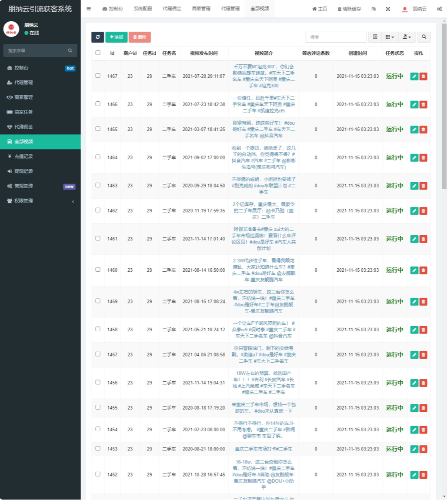Edit row 1456 with pencil icon
The image size is (448, 500).
[x=414, y=383]
